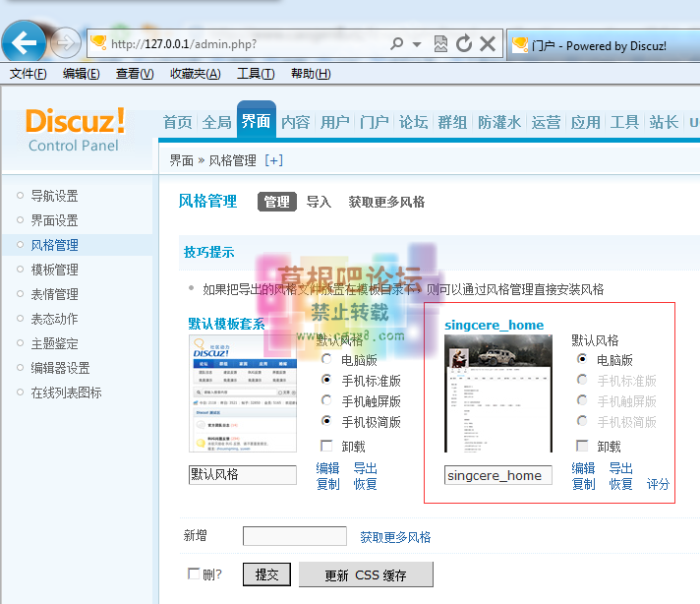Viewport: 700px width, 604px height.
Task: Click the singcere_home template preview thumbnail
Action: pyautogui.click(x=498, y=393)
